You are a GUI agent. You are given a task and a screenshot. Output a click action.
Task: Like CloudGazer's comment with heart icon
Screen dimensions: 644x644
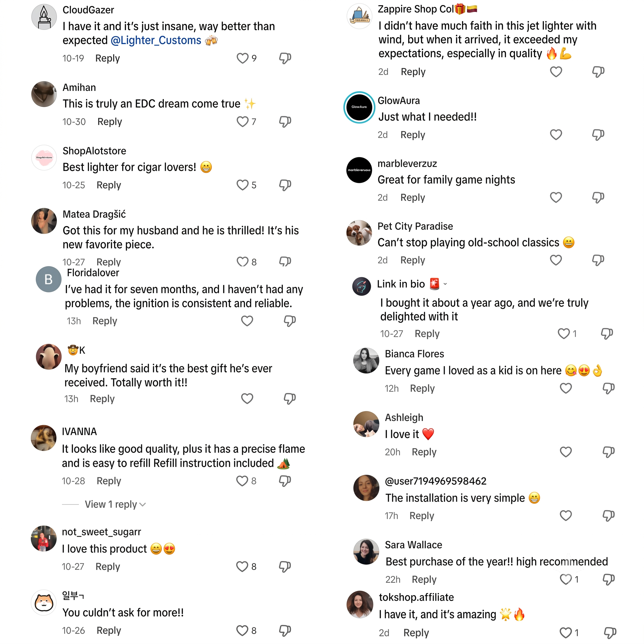pos(242,58)
